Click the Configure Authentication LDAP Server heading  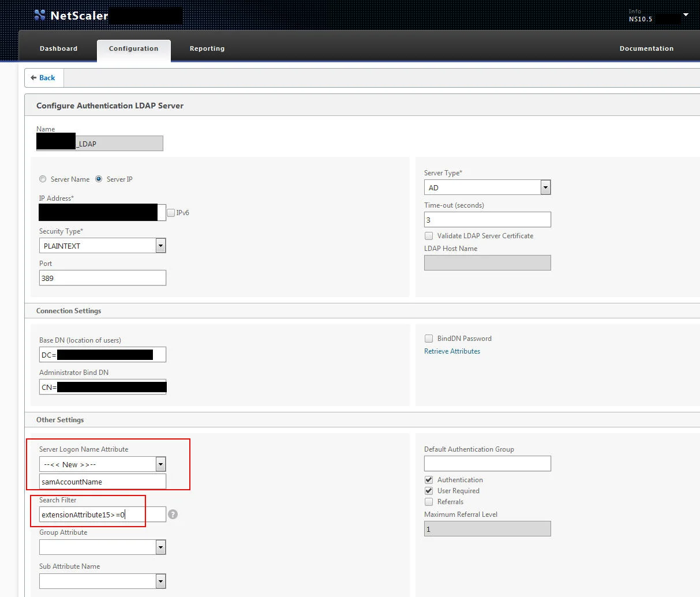coord(110,106)
